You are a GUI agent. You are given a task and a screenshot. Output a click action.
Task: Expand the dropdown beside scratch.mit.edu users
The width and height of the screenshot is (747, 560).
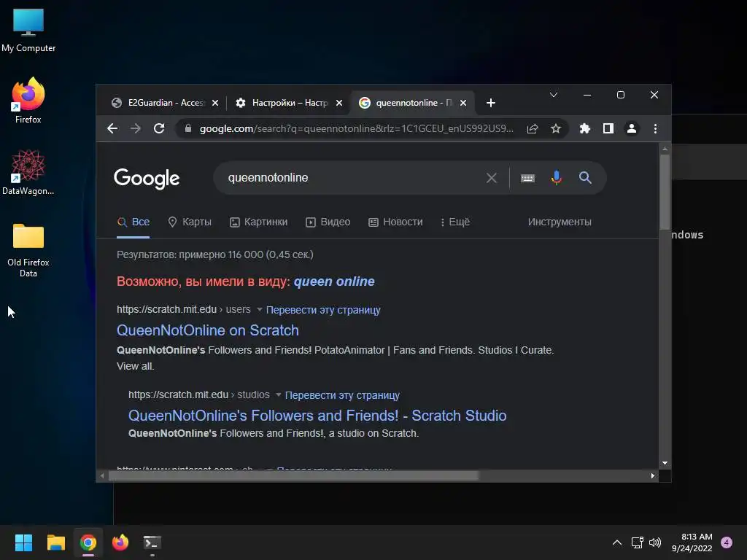click(x=260, y=309)
